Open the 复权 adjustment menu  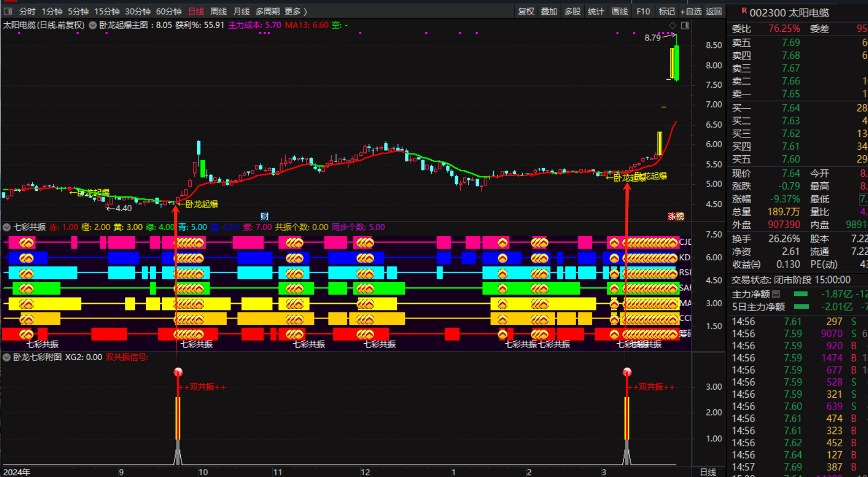pos(526,11)
